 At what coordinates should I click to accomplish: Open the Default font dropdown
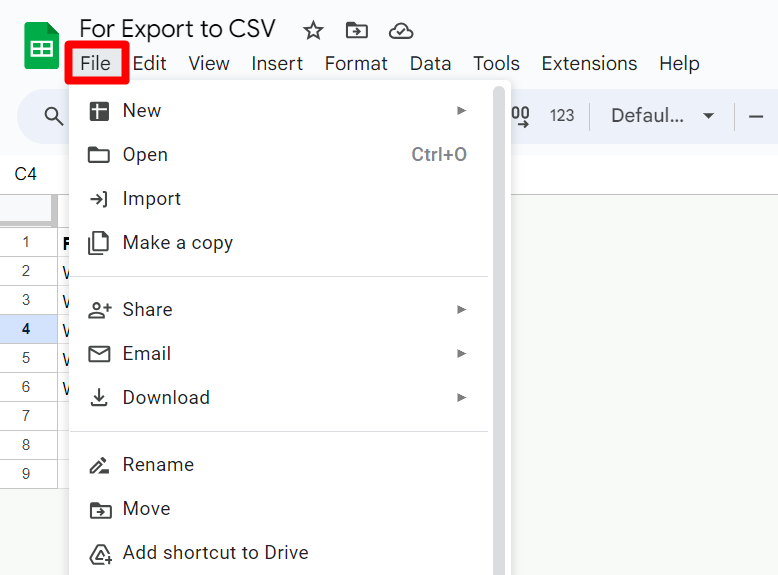[662, 116]
